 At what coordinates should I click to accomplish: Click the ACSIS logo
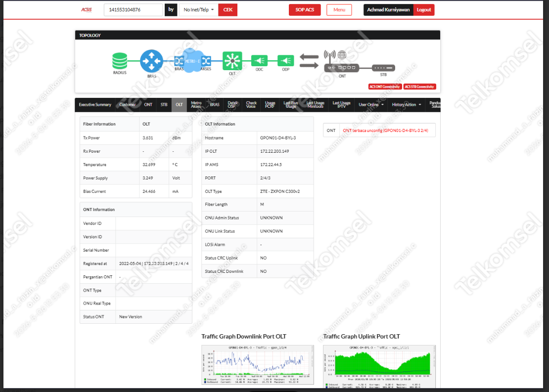coord(87,10)
